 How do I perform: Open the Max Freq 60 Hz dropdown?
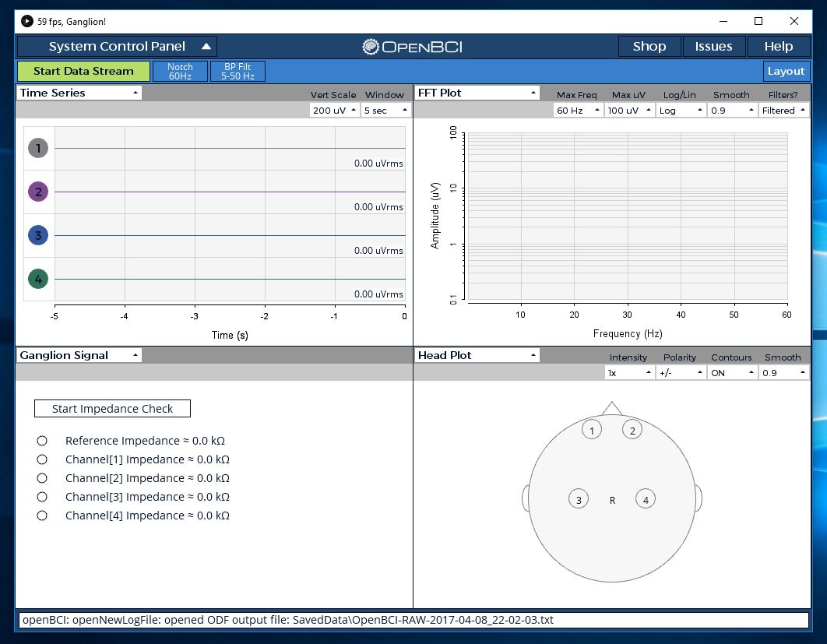click(579, 110)
